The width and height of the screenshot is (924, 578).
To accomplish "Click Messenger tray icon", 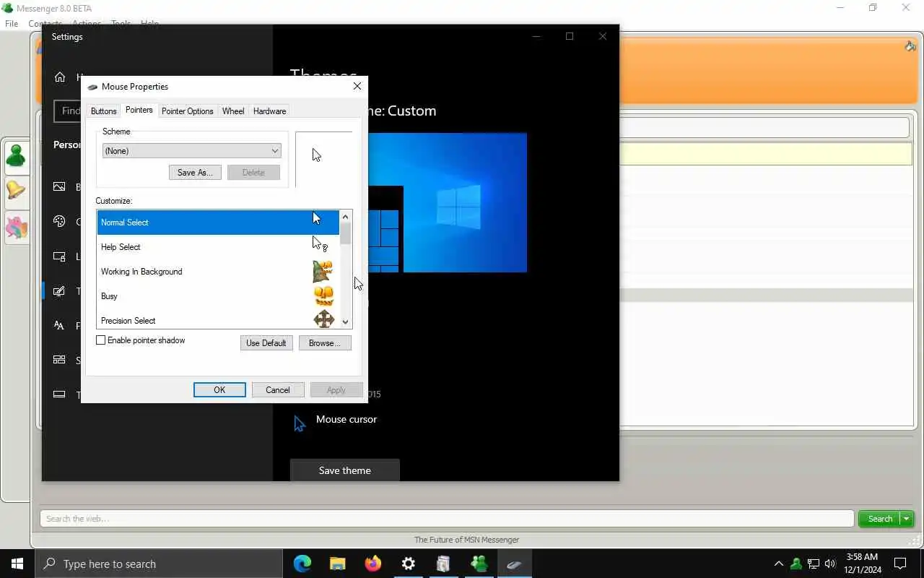I will [x=796, y=564].
